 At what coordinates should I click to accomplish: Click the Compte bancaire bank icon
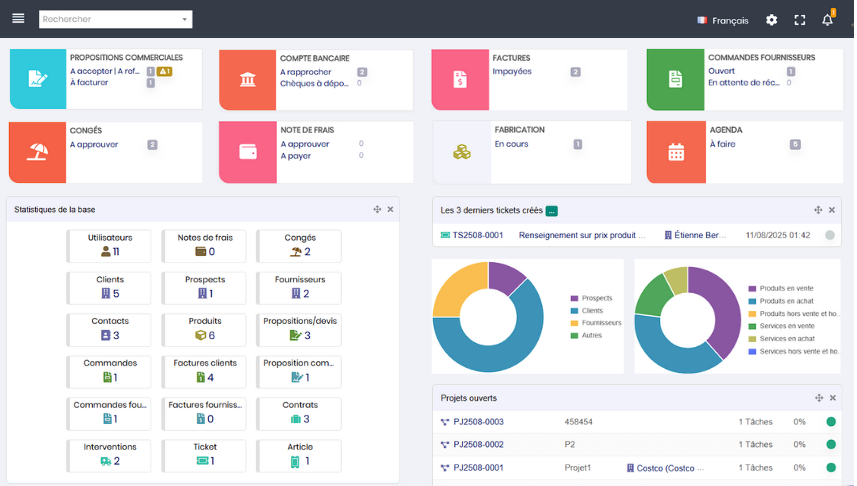pos(247,78)
